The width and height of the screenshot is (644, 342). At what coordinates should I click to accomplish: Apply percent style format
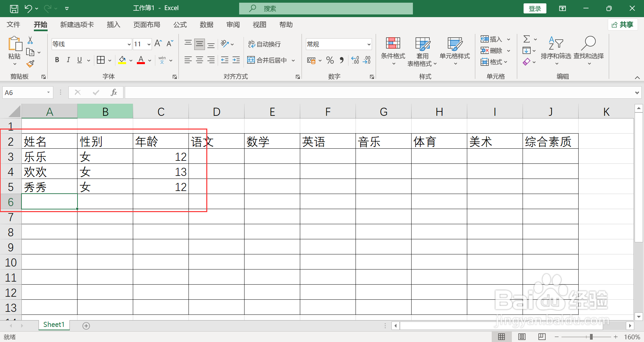coord(330,60)
